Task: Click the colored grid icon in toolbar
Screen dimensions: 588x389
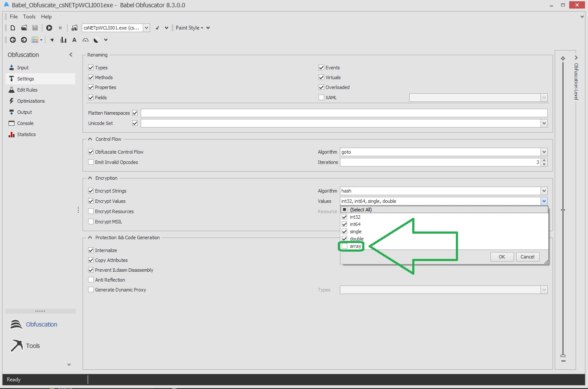Action: pos(35,40)
